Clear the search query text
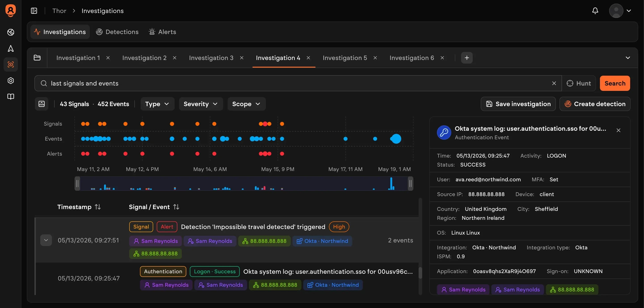The height and width of the screenshot is (308, 644). 554,83
